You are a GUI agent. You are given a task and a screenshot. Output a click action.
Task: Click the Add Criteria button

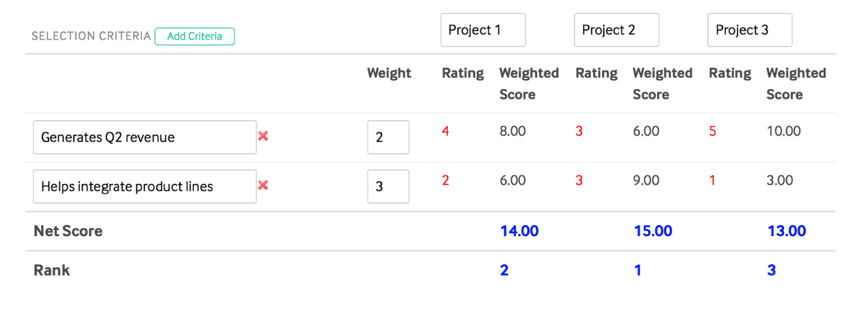tap(195, 36)
